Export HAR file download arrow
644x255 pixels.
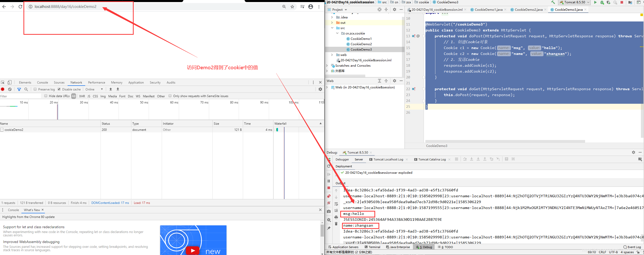pyautogui.click(x=118, y=89)
